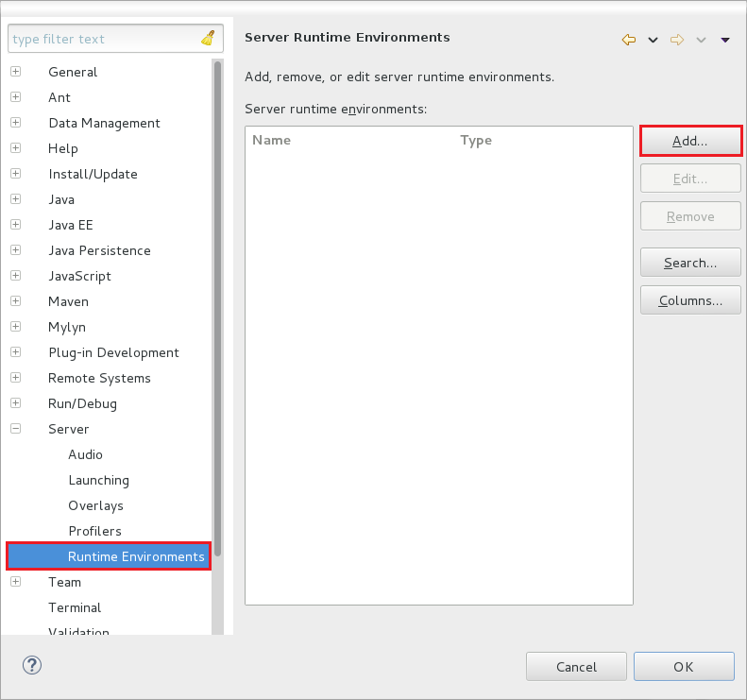Select Install/Update category

(x=93, y=174)
